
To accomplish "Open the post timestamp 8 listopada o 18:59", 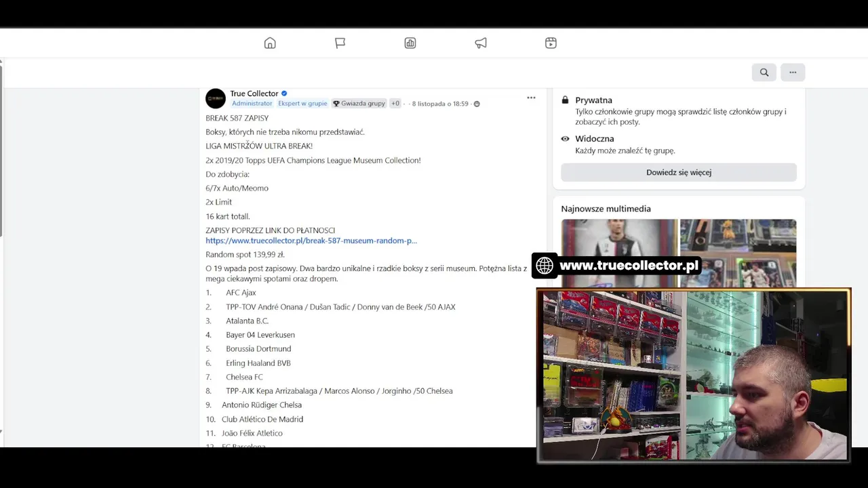I will click(440, 104).
